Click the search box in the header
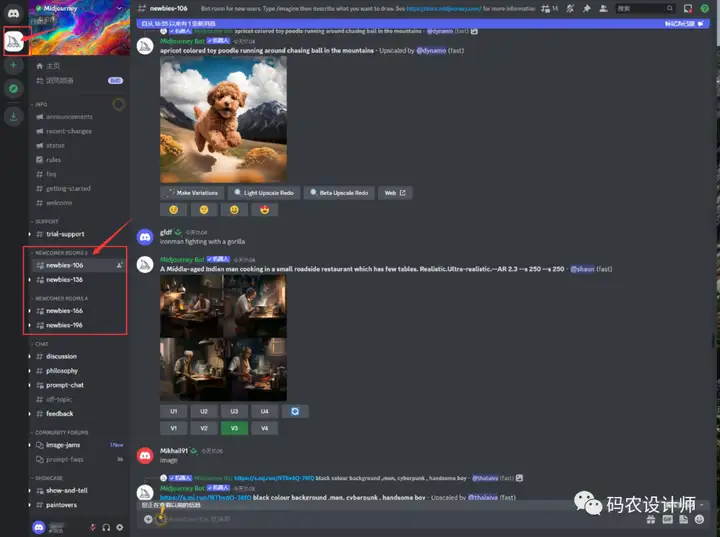This screenshot has width=720, height=537. 645,8
